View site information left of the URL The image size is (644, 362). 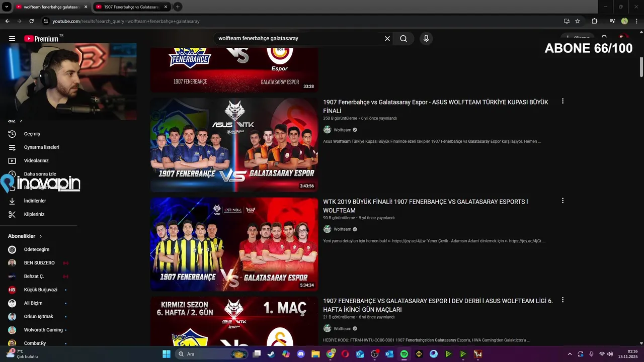pyautogui.click(x=46, y=21)
